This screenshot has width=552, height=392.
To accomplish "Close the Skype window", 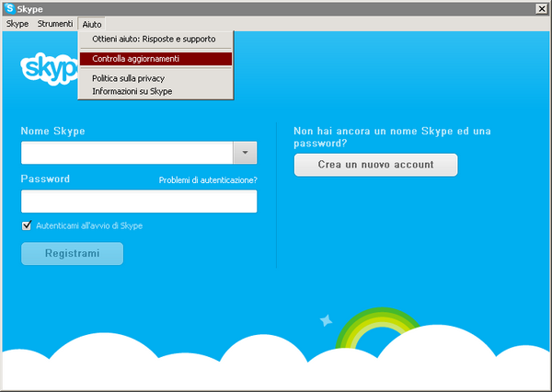I will [542, 8].
